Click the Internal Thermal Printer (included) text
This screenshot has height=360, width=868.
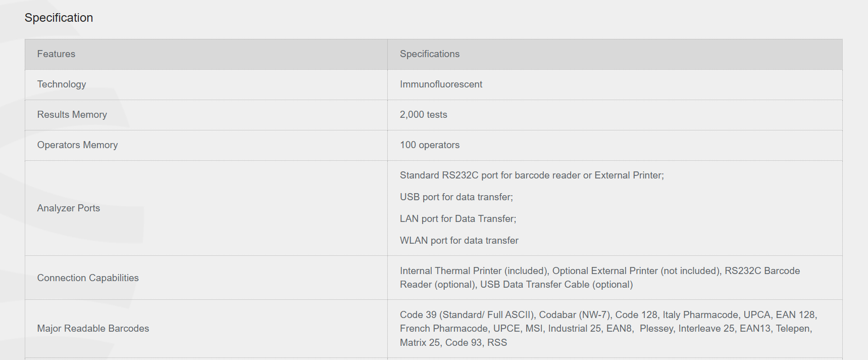(x=474, y=271)
